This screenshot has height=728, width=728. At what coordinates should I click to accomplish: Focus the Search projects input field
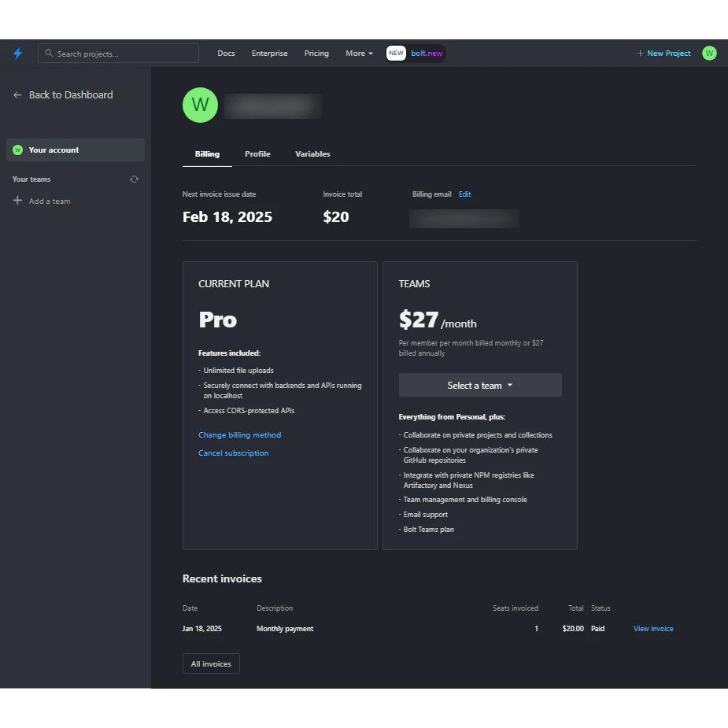(119, 54)
